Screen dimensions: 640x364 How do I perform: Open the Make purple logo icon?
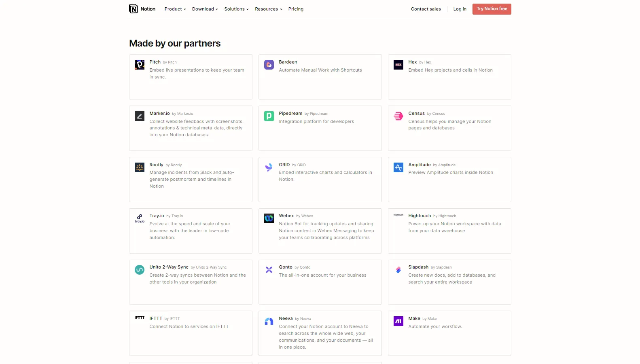(398, 321)
